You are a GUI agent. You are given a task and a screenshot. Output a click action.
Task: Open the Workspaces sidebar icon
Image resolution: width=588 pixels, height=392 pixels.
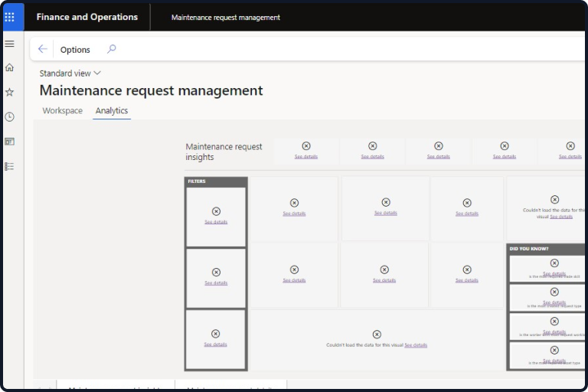9,142
